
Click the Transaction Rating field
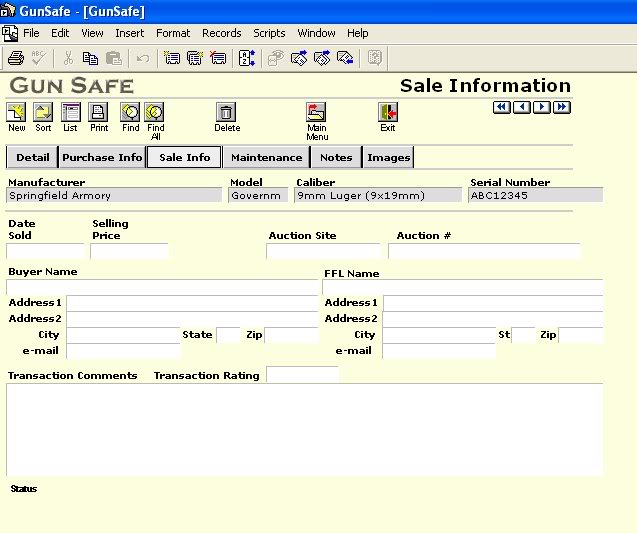pyautogui.click(x=302, y=375)
